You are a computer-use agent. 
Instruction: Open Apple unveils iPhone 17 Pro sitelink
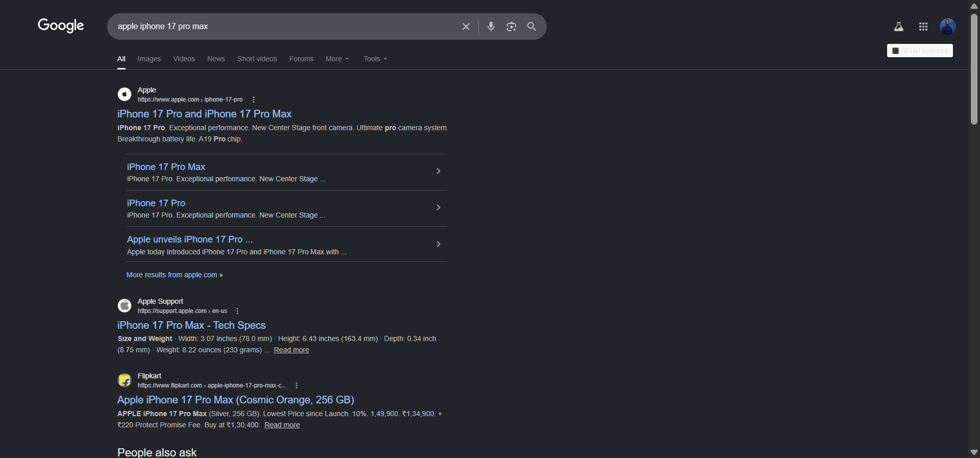click(190, 239)
